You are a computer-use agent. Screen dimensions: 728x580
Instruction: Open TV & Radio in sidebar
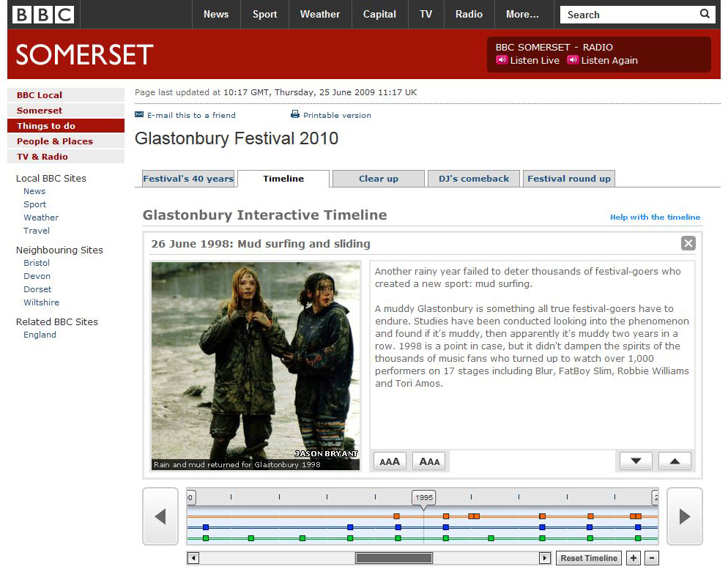point(66,156)
